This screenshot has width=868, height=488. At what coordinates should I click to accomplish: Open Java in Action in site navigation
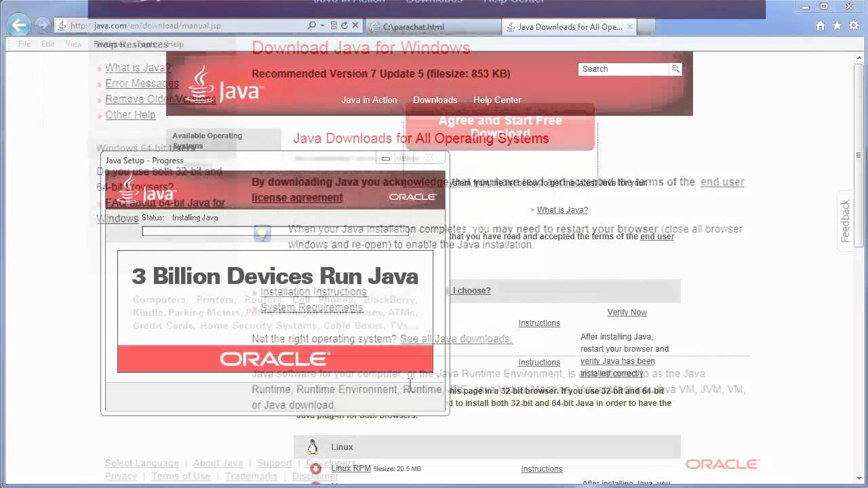(370, 100)
